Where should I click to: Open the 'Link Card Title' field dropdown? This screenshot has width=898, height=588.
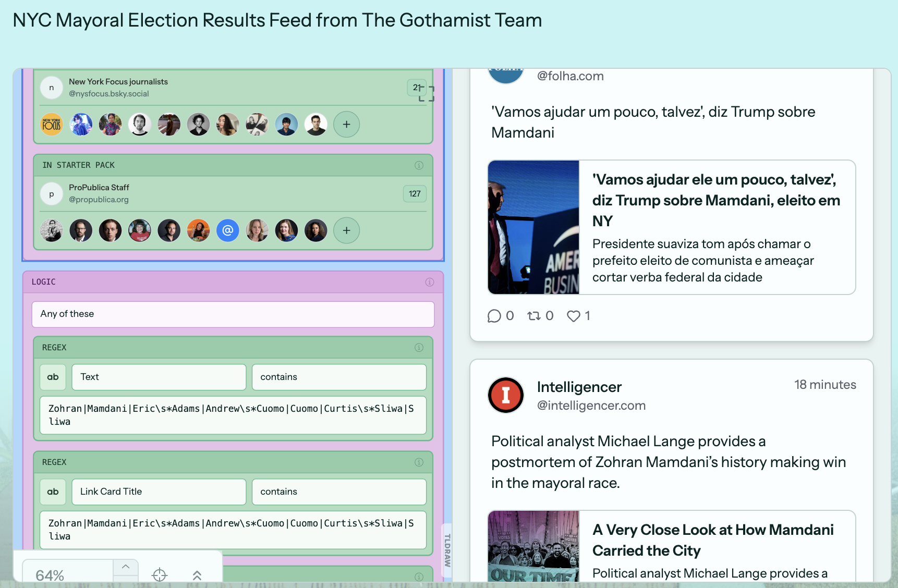coord(159,492)
